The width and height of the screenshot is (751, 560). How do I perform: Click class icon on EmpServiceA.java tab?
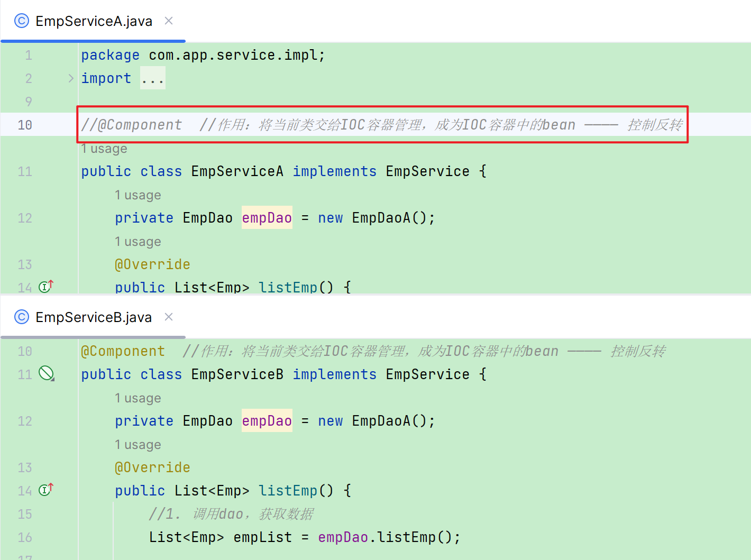pos(21,21)
